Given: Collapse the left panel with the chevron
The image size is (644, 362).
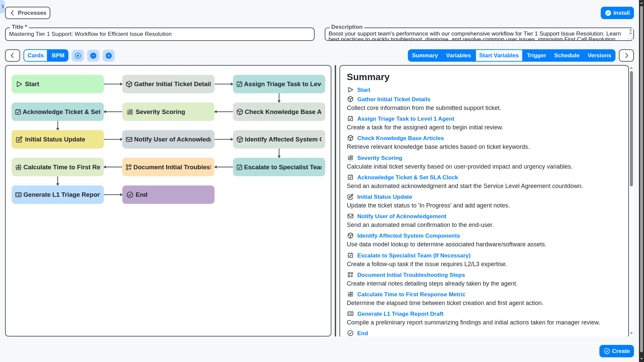Looking at the screenshot, I should [12, 55].
